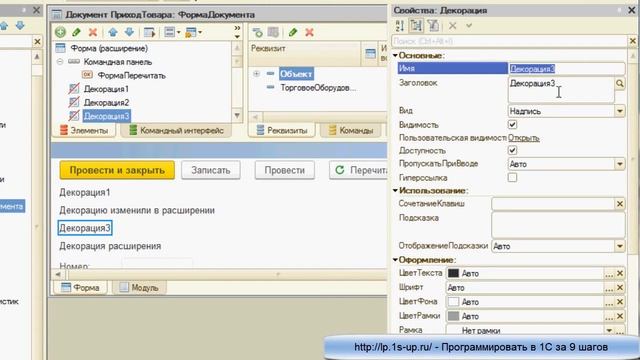The height and width of the screenshot is (360, 640).
Task: Click the red delete icon in requisites toolbar
Action: [309, 32]
